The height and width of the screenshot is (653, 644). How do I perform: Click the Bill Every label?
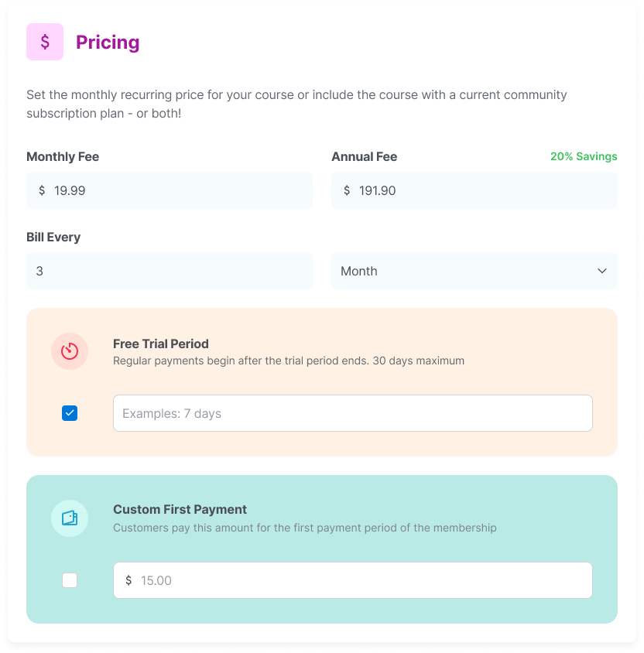(x=53, y=237)
